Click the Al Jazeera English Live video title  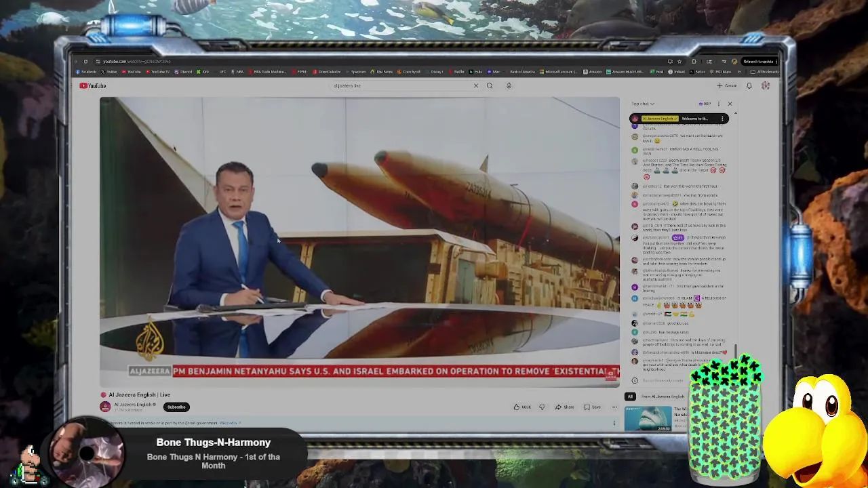140,394
